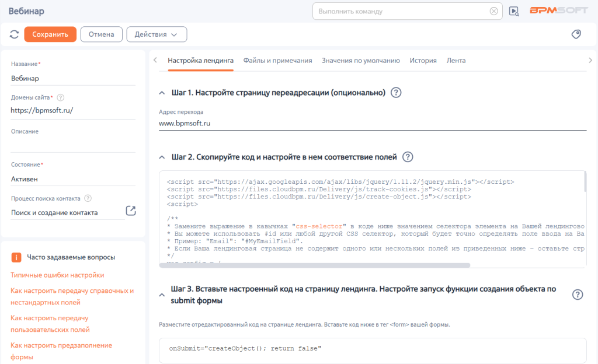Image resolution: width=598 pixels, height=364 pixels.
Task: Click the Часто задаваемые вопросы heading
Action: (x=71, y=257)
